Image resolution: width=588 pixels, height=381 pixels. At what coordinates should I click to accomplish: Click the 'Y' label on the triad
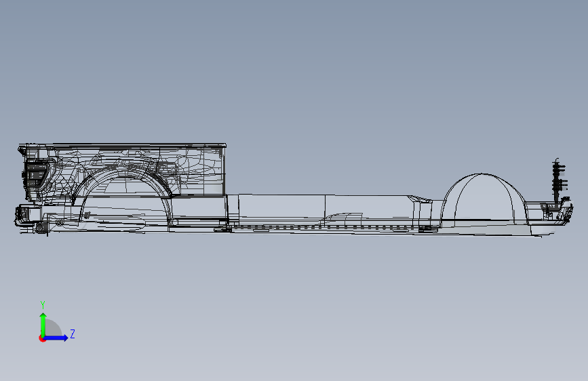[x=43, y=305]
